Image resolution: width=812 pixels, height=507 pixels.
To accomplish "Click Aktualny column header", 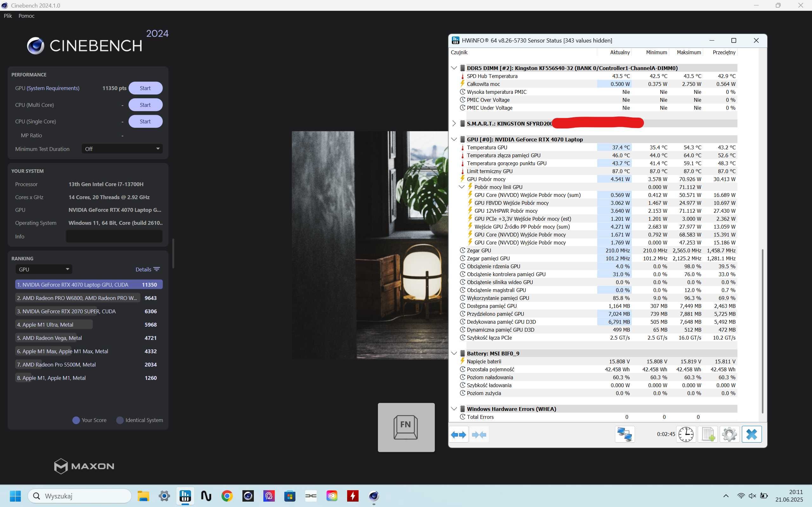I will point(615,52).
